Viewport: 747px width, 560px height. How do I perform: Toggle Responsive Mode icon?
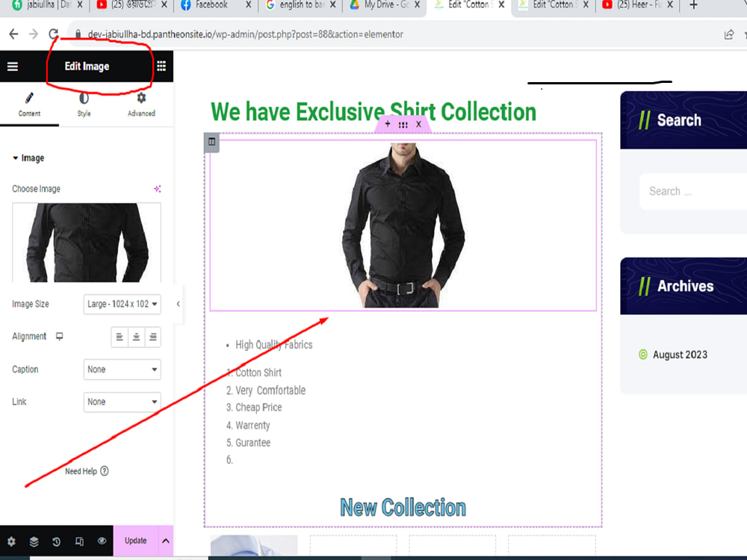(79, 541)
